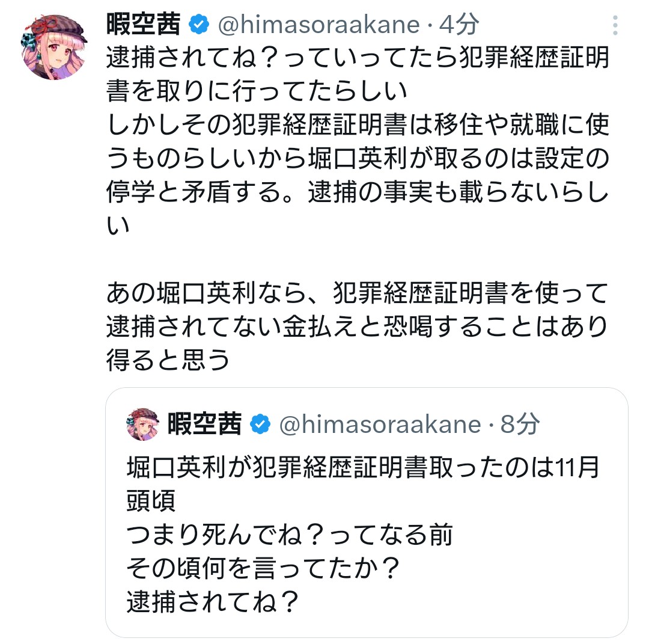Open the @himasoraakane handle on main tweet
Image resolution: width=649 pixels, height=644 pixels.
tap(318, 25)
